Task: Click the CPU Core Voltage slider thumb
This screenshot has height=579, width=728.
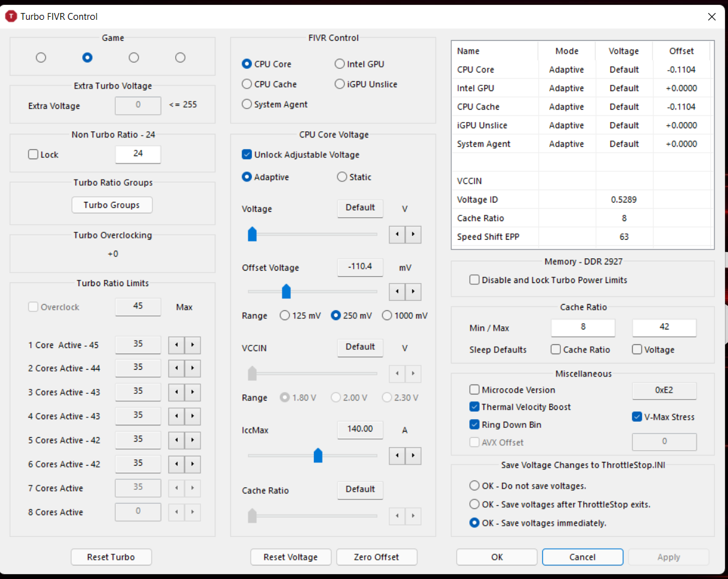Action: [x=252, y=234]
